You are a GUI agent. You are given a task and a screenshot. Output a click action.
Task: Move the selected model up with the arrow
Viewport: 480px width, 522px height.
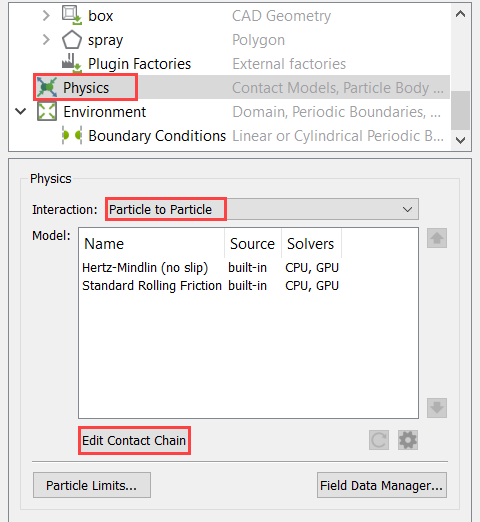pyautogui.click(x=437, y=238)
